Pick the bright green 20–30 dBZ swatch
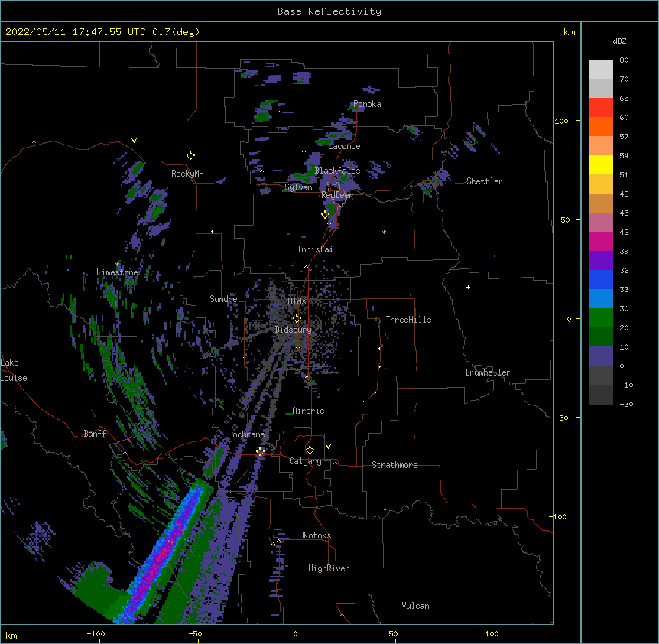659x644 pixels. pyautogui.click(x=601, y=318)
